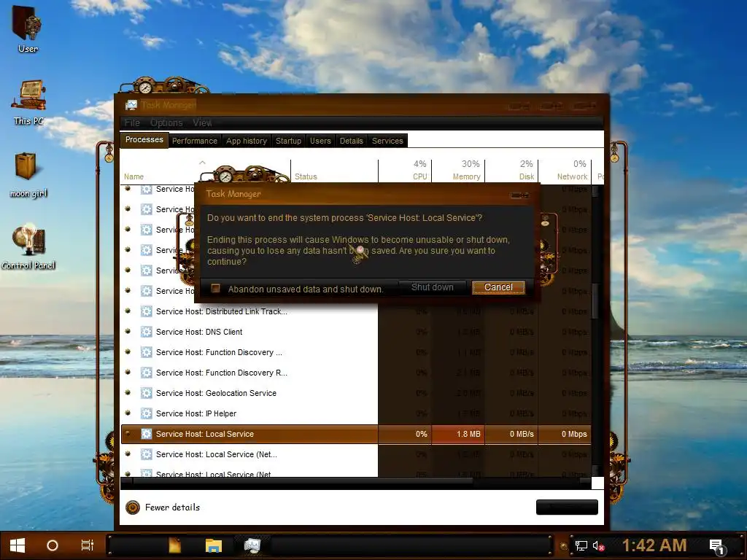Open the View menu

point(202,122)
